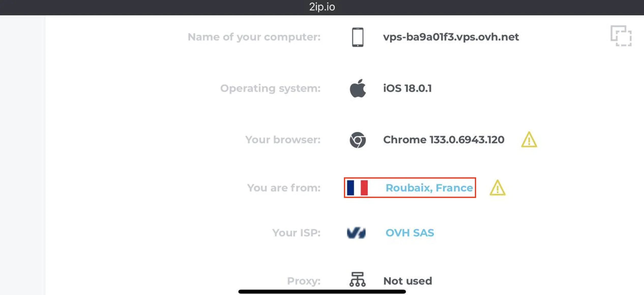Image resolution: width=644 pixels, height=295 pixels.
Task: Click the iOS 18.0.1 text
Action: click(x=407, y=88)
